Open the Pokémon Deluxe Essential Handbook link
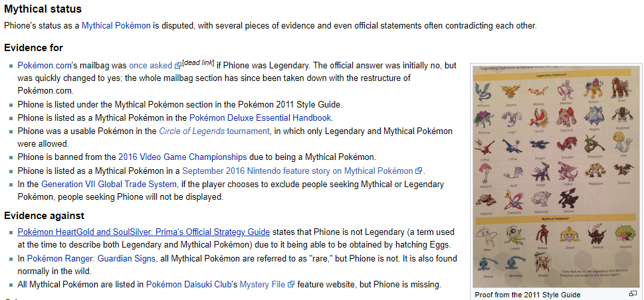The height and width of the screenshot is (300, 644). coord(261,117)
